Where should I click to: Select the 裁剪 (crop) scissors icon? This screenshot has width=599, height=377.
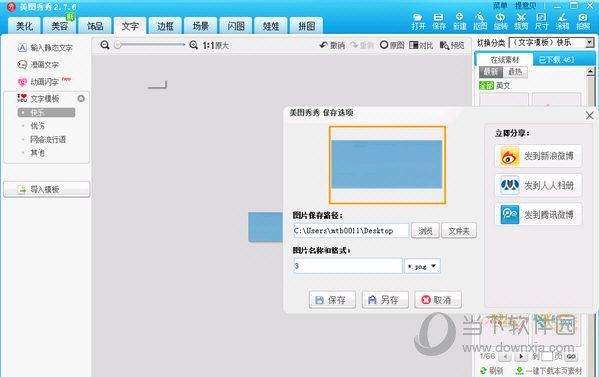coord(521,21)
